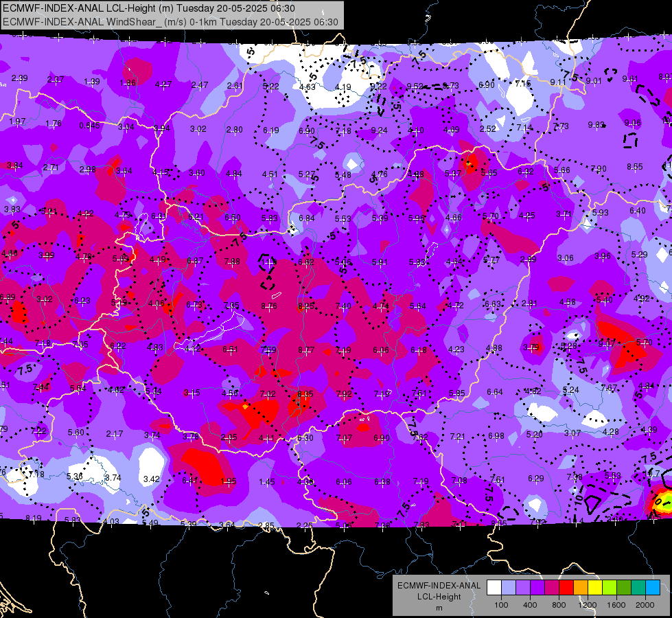Screen dimensions: 672x618
Task: Click the grid value 9.06
Action: click(x=633, y=123)
